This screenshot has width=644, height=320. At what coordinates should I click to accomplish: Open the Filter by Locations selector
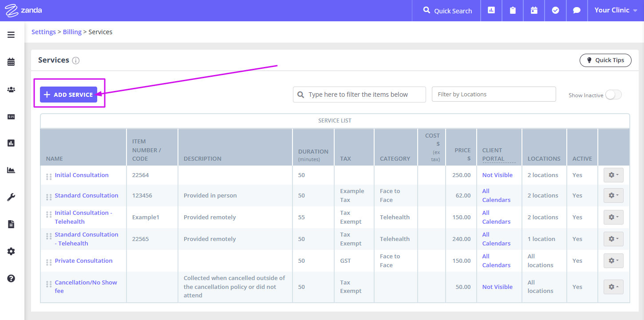[x=494, y=95]
